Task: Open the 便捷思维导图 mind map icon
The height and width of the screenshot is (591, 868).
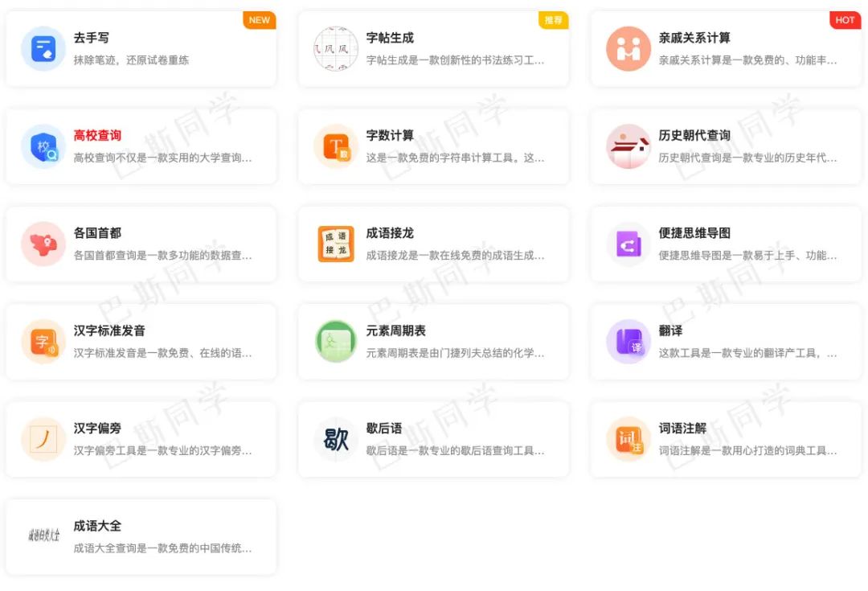Action: coord(628,244)
